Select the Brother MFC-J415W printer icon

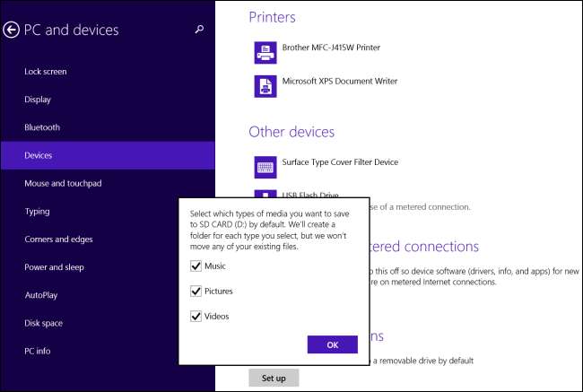pyautogui.click(x=265, y=53)
